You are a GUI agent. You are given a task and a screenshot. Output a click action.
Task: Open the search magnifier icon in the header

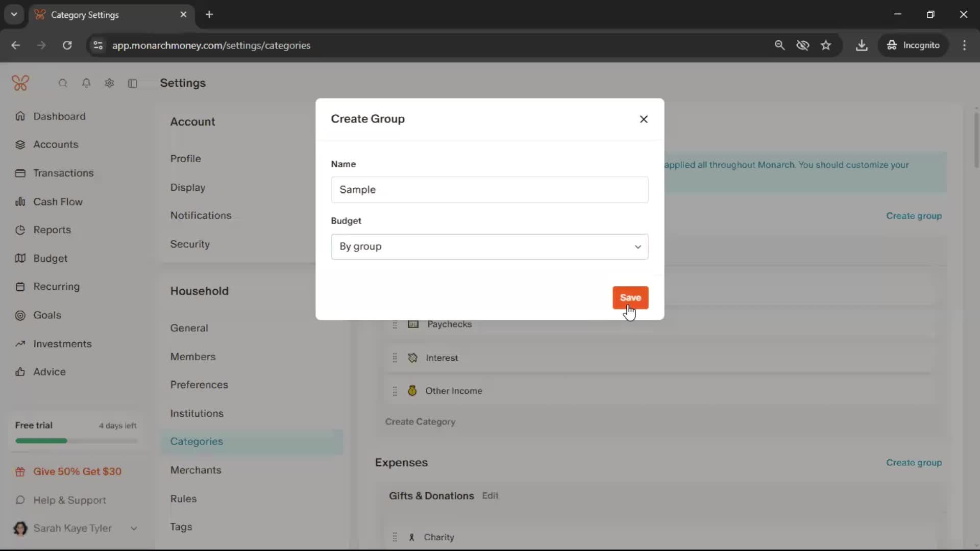click(63, 83)
